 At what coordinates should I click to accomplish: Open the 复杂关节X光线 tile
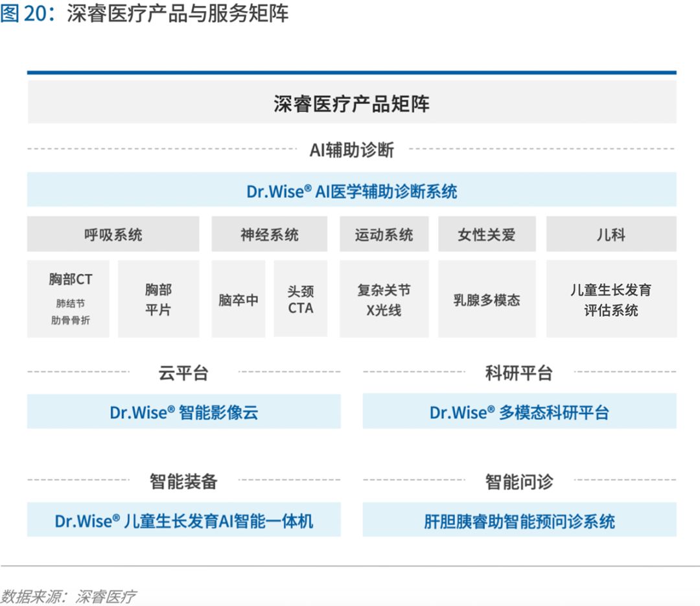[x=384, y=299]
